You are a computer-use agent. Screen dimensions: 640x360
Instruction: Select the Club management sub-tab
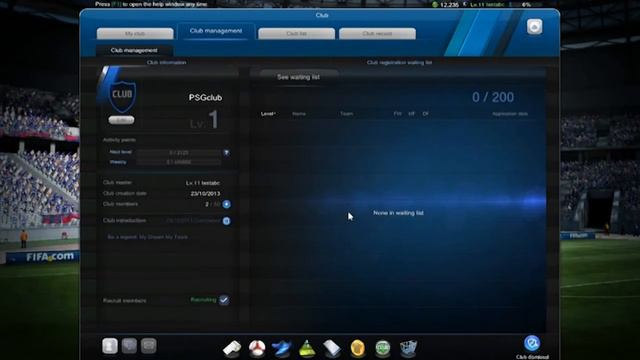tap(134, 50)
